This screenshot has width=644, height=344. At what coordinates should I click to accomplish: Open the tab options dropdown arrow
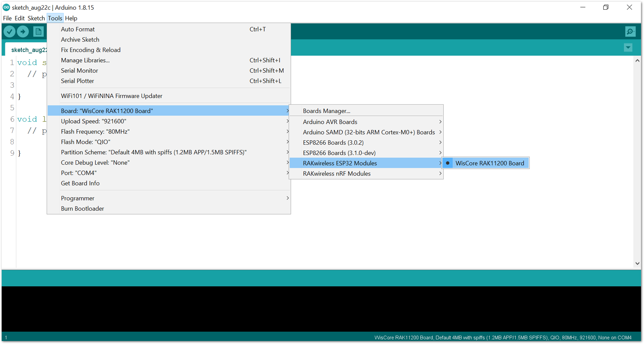[x=628, y=48]
